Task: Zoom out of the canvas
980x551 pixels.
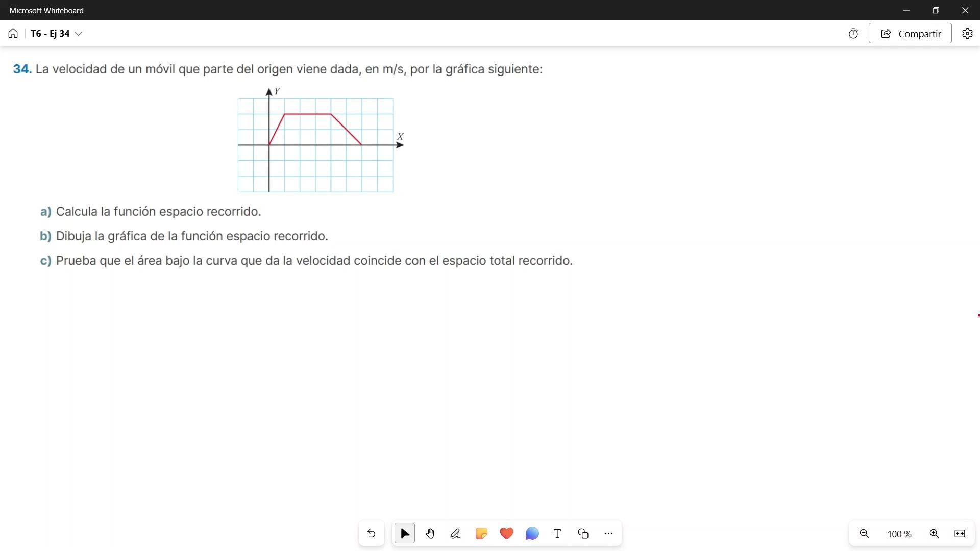Action: point(864,534)
